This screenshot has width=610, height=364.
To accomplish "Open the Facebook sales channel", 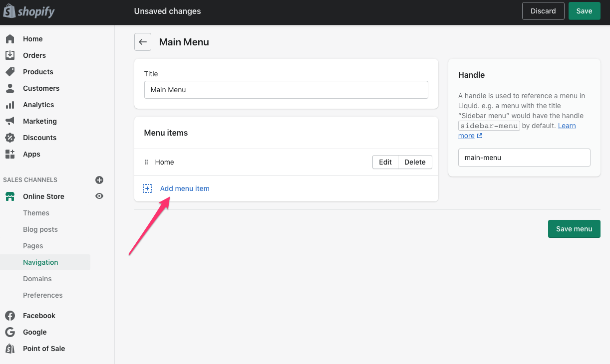I will click(x=39, y=315).
